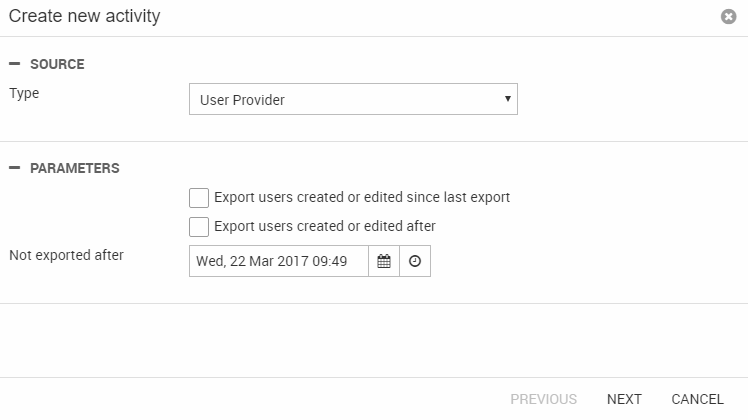Enable export users since last export checkbox

tap(199, 198)
